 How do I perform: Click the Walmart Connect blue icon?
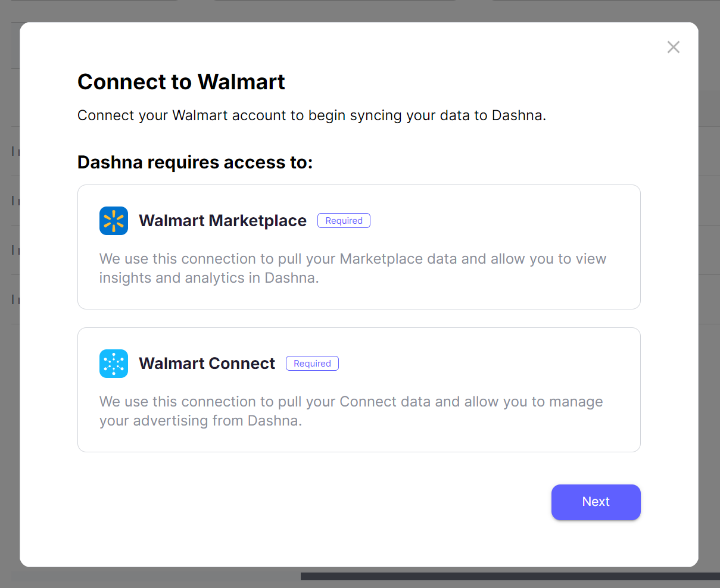point(114,364)
